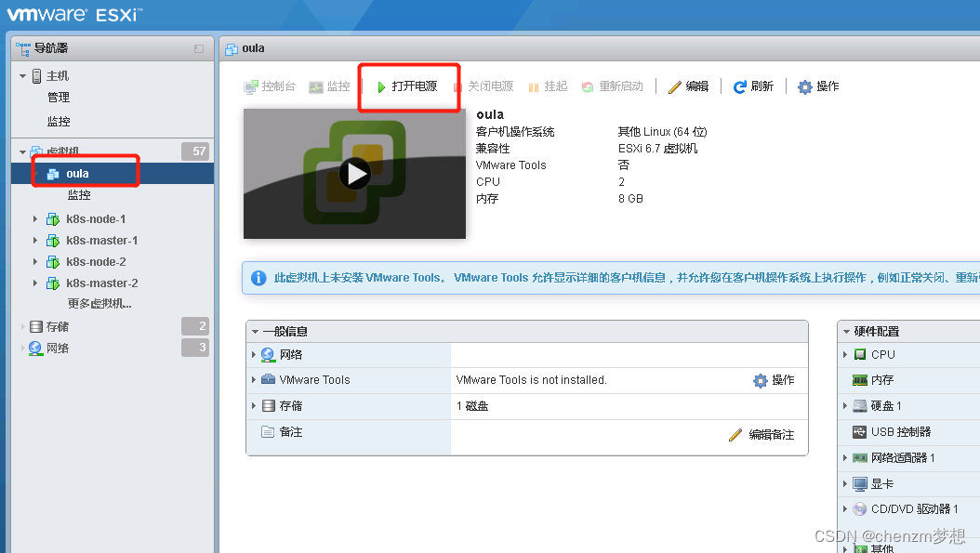Open 存储 storage in the navigator
Screen dimensions: 980x553
click(58, 327)
